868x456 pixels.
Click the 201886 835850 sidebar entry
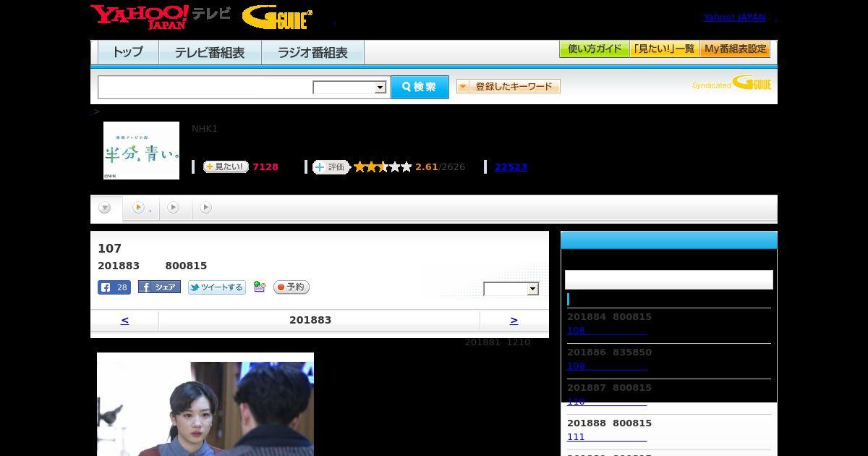pos(609,352)
